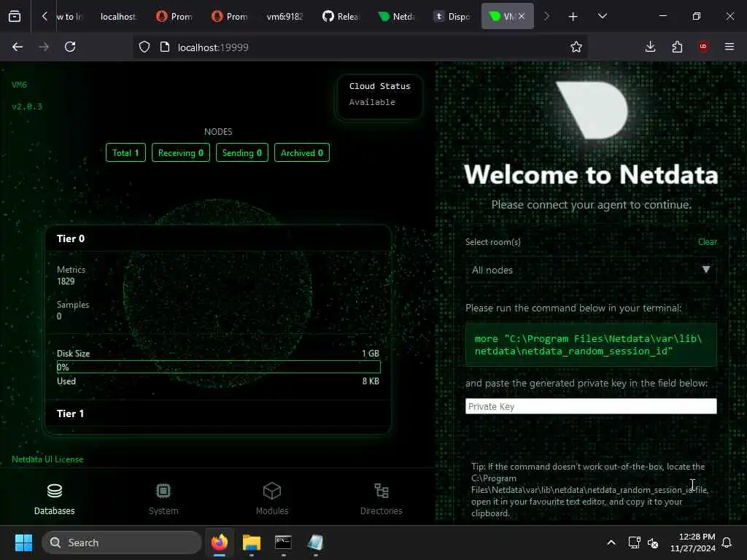Click the session id command box

tap(591, 345)
